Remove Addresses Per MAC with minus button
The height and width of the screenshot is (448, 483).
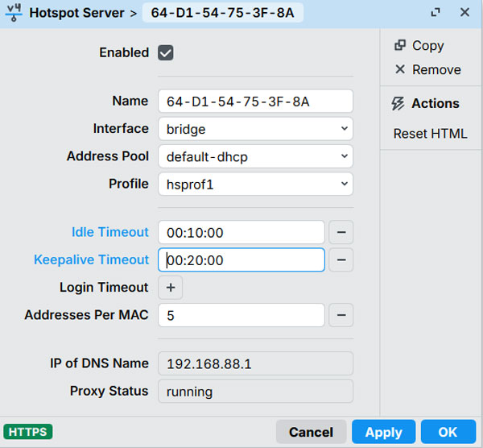pyautogui.click(x=341, y=315)
